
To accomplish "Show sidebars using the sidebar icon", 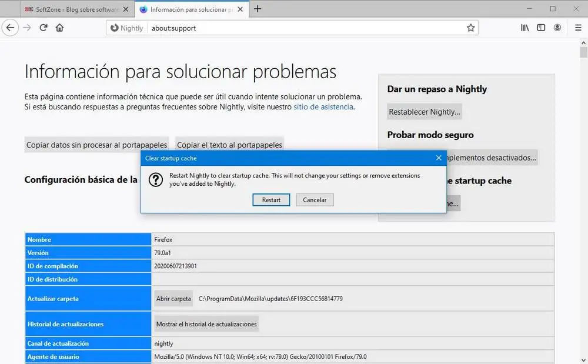I will click(x=541, y=28).
